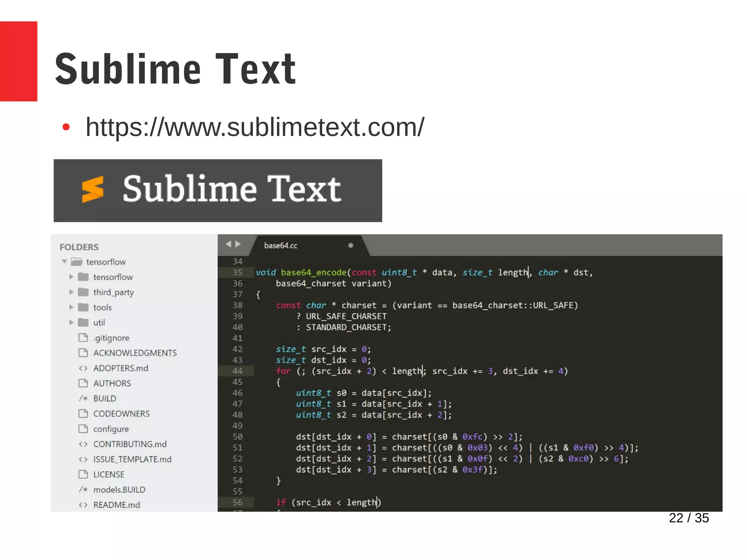Click the 'for' keyword on line 44
This screenshot has width=747, height=560.
point(283,371)
